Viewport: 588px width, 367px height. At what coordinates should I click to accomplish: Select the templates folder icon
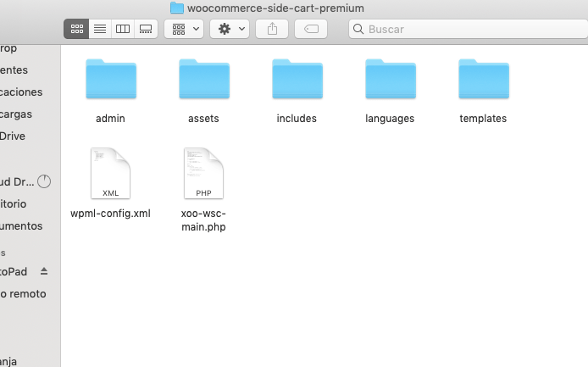click(484, 79)
